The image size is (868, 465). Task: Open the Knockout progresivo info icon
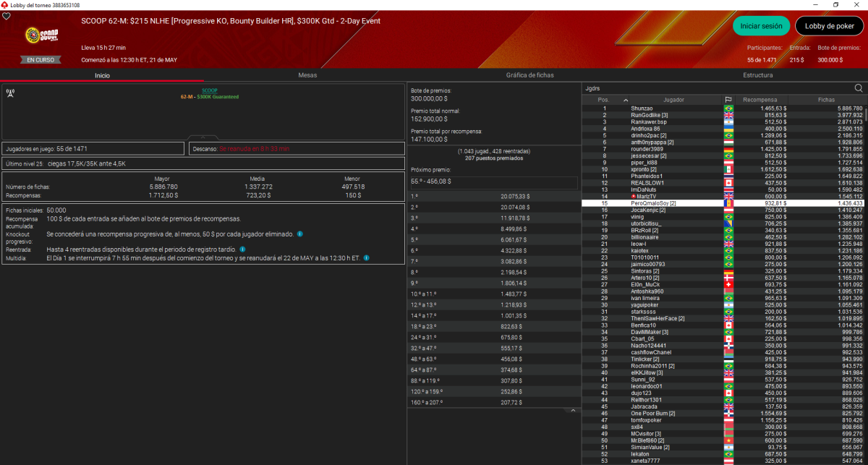click(x=300, y=234)
